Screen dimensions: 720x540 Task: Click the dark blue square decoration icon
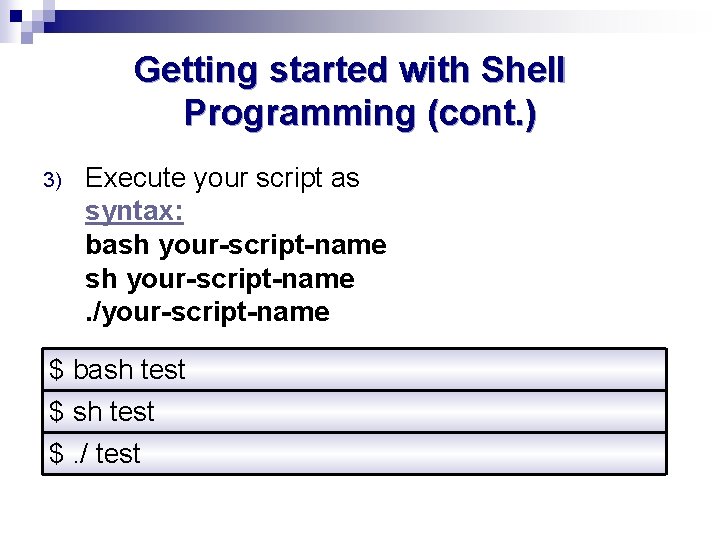[16, 17]
